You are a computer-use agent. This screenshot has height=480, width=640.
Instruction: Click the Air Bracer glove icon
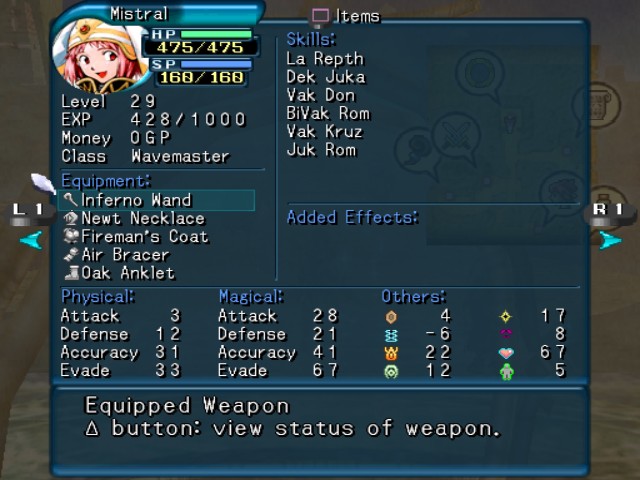tap(71, 255)
